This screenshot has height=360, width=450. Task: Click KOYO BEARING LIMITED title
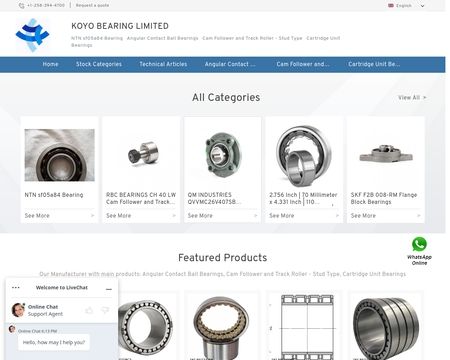[120, 26]
